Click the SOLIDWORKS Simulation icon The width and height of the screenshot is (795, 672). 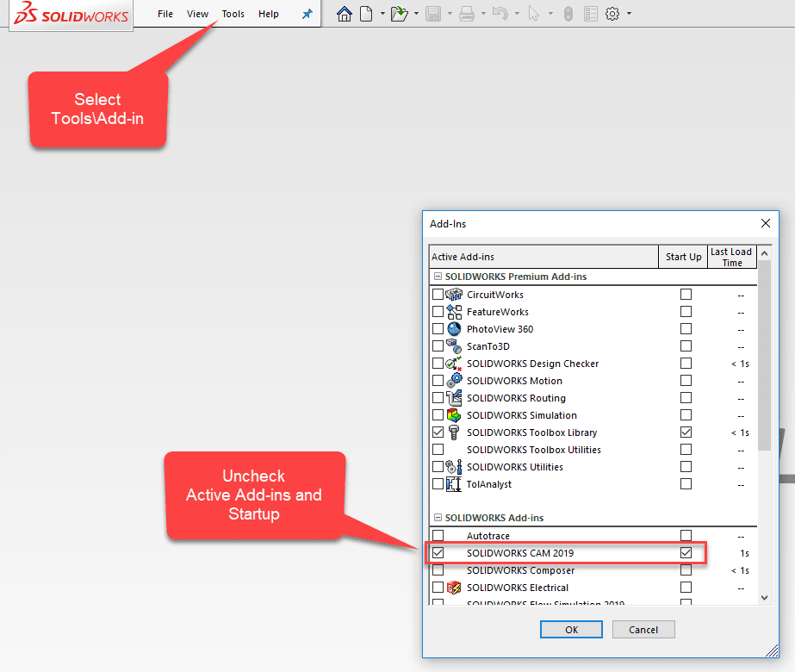tap(454, 415)
